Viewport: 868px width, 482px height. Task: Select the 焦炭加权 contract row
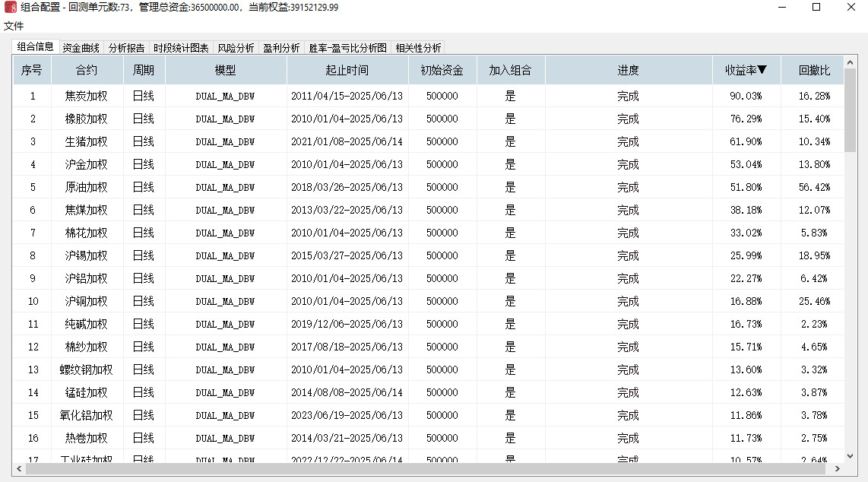tap(87, 96)
